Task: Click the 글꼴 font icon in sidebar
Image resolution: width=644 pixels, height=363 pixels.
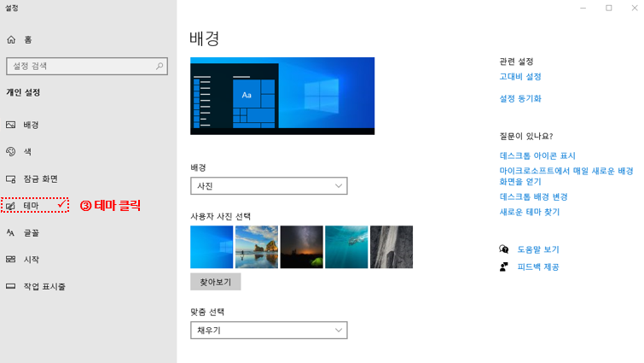Action: [x=11, y=232]
